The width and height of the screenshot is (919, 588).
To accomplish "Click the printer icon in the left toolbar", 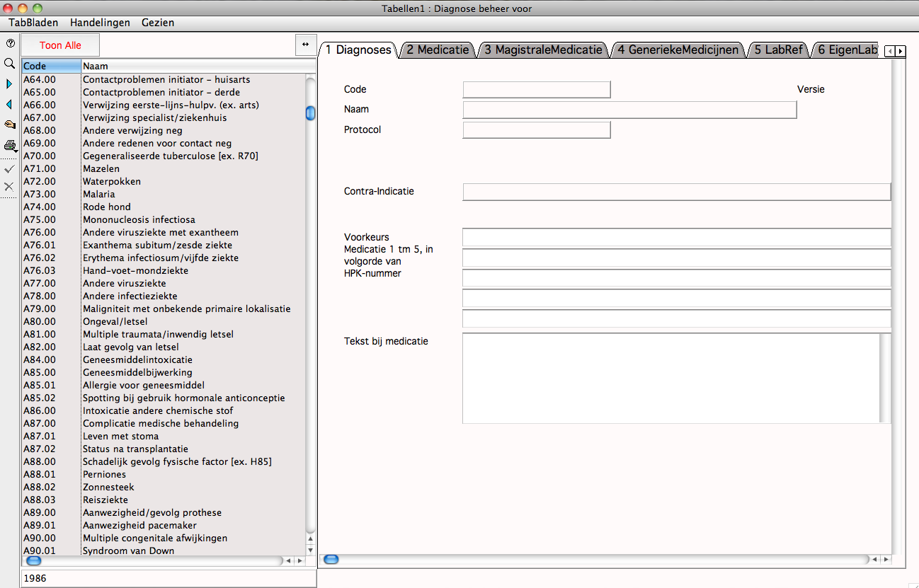I will point(10,146).
